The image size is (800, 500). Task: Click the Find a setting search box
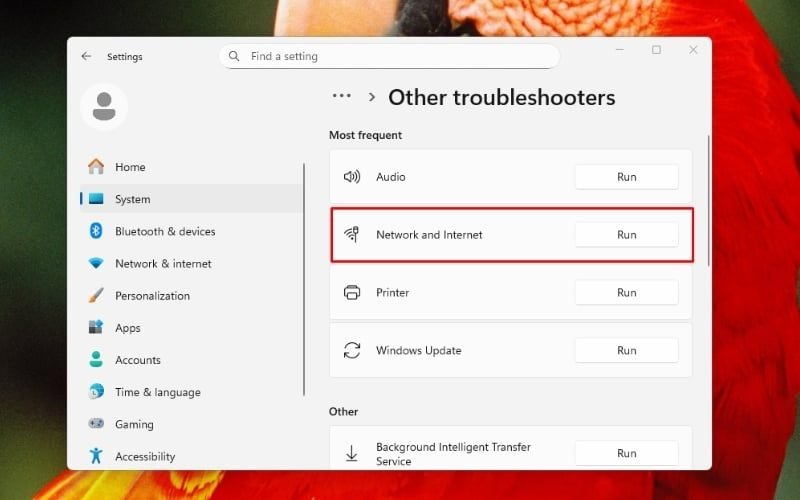coord(389,56)
